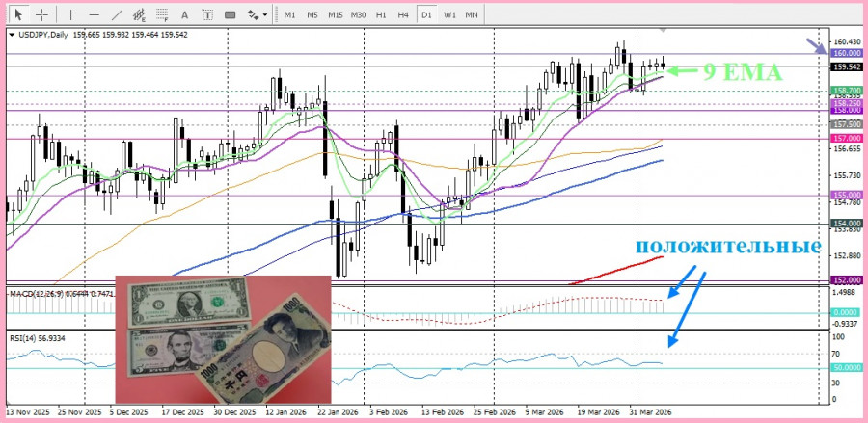Select the Fibonacci retracement tool

pos(162,14)
